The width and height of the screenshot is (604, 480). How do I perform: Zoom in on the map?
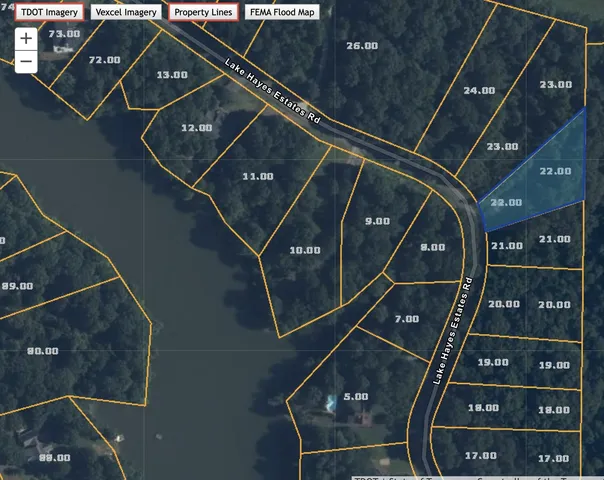(x=26, y=38)
